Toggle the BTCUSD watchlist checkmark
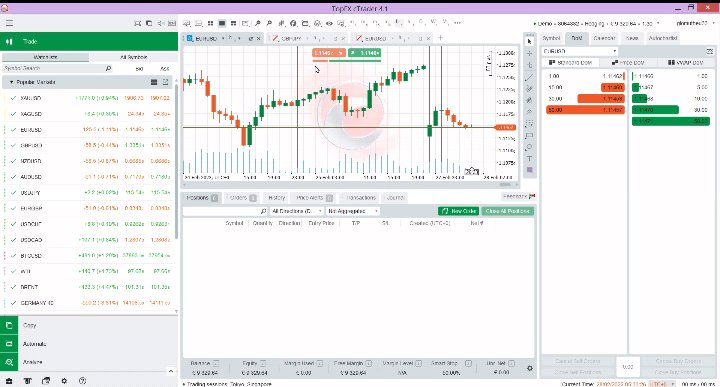The width and height of the screenshot is (720, 387). [13, 256]
